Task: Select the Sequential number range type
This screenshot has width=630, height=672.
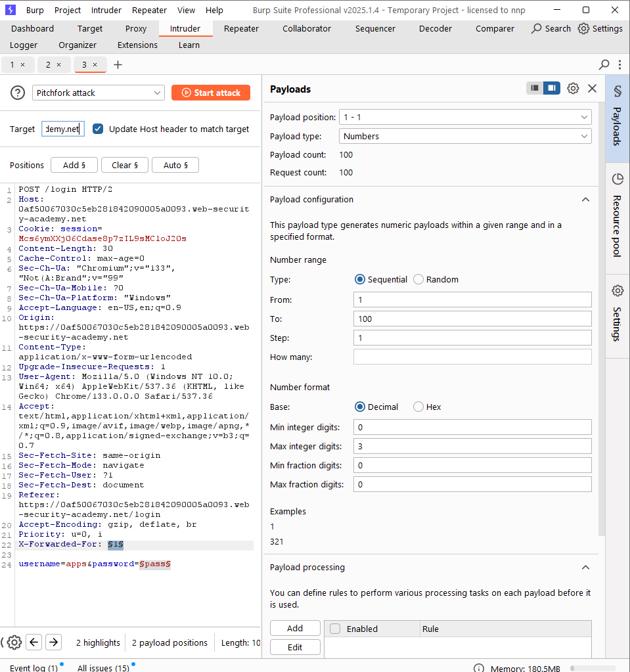Action: [x=360, y=279]
